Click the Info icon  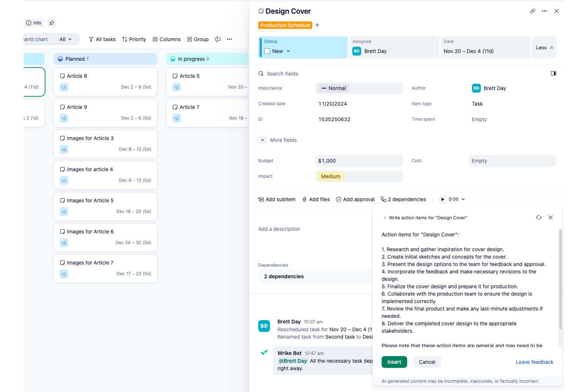[33, 23]
